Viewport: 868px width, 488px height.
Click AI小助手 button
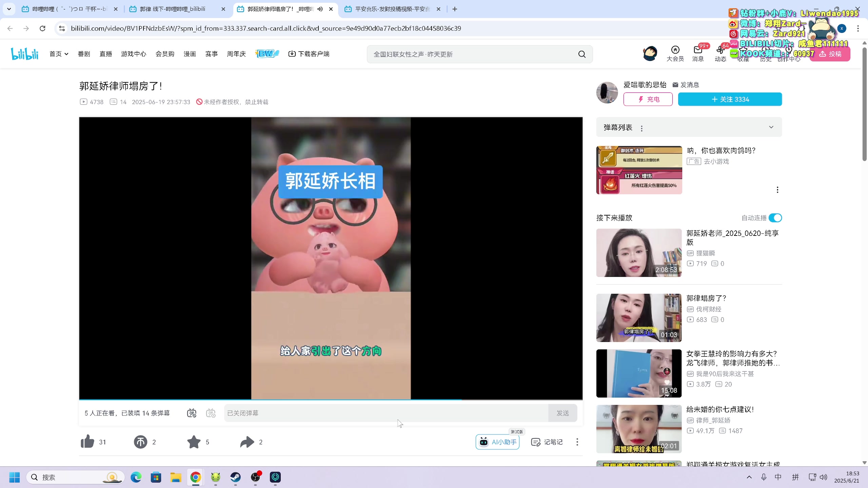click(497, 442)
